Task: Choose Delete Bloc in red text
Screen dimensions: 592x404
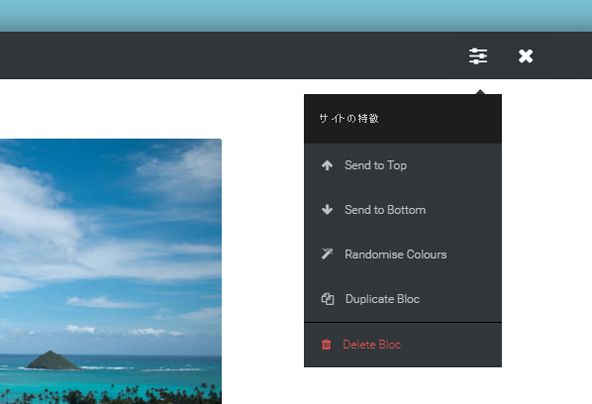Action: 372,344
